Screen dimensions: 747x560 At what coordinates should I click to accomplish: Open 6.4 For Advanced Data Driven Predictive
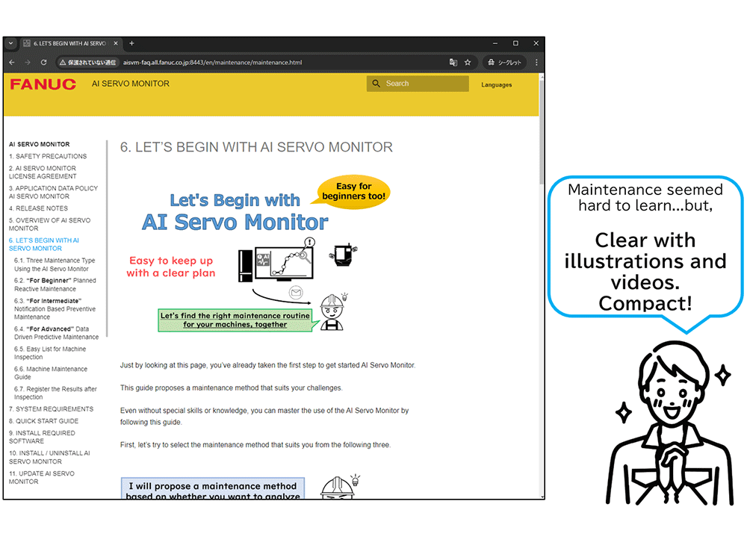pos(56,333)
